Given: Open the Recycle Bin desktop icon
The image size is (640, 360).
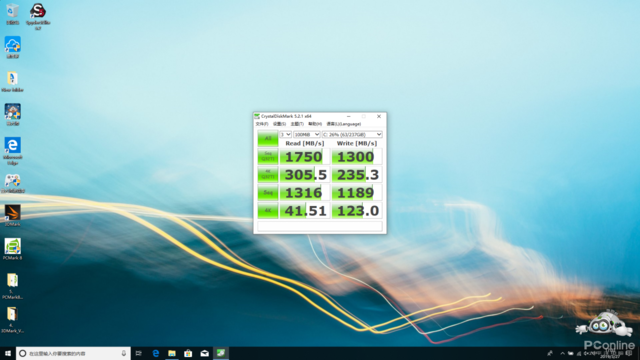Looking at the screenshot, I should tap(12, 14).
